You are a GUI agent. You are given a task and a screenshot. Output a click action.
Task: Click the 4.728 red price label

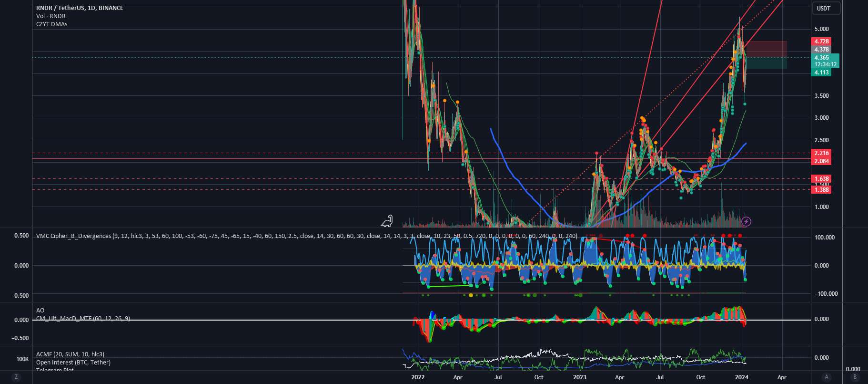coord(821,42)
